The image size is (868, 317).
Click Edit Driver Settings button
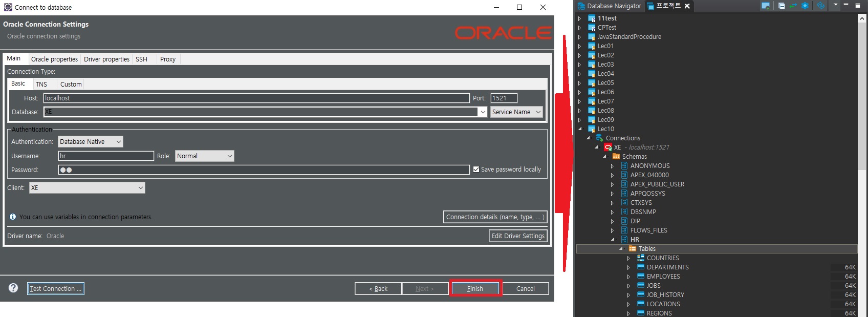(518, 236)
